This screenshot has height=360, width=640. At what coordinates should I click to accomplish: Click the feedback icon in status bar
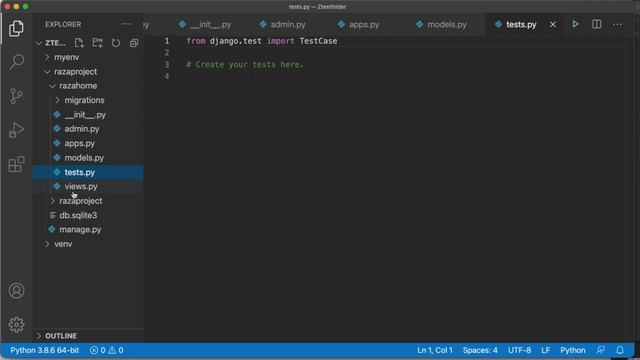click(601, 350)
